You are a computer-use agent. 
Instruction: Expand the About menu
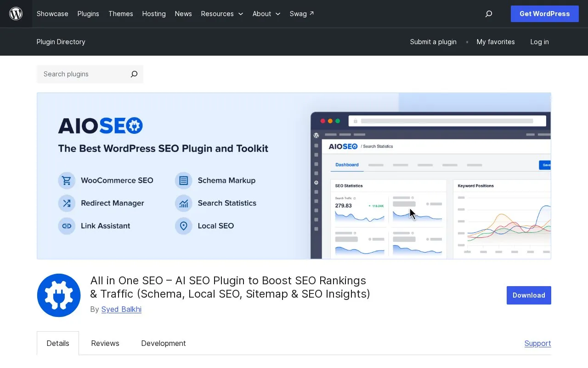pyautogui.click(x=266, y=14)
